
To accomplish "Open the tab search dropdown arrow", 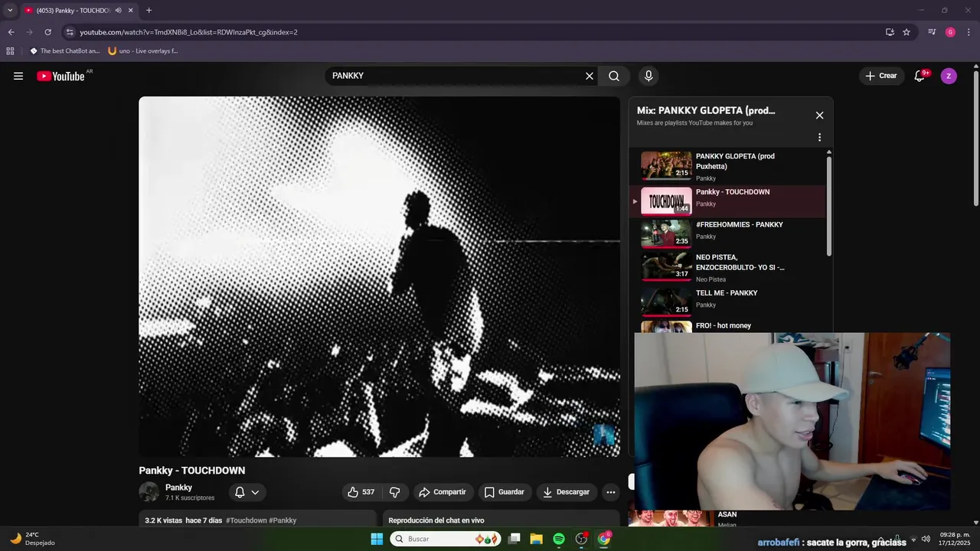I will 10,10.
